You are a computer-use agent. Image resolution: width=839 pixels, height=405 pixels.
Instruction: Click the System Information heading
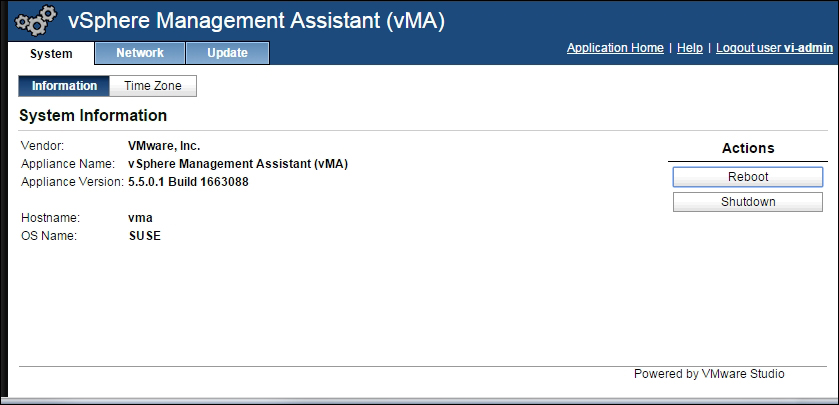[x=93, y=116]
